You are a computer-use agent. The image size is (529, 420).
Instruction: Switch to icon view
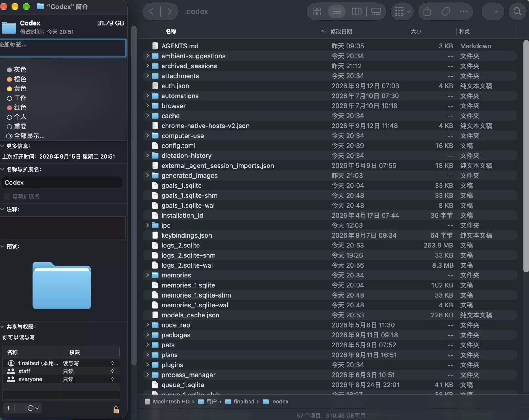(317, 12)
